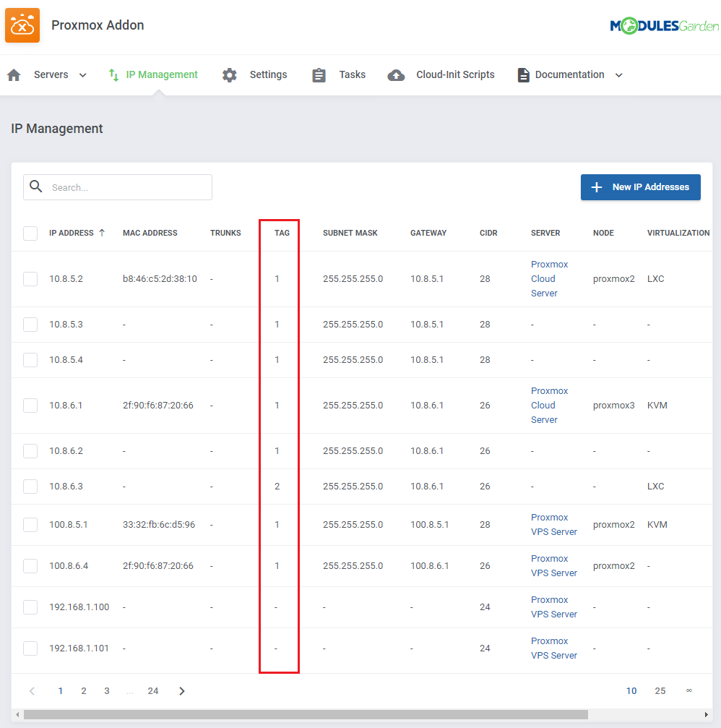Go to page 3
The image size is (721, 728).
coord(107,691)
